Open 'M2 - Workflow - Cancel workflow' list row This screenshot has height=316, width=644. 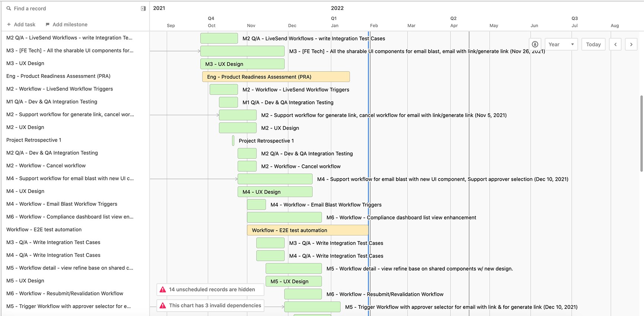(75, 165)
